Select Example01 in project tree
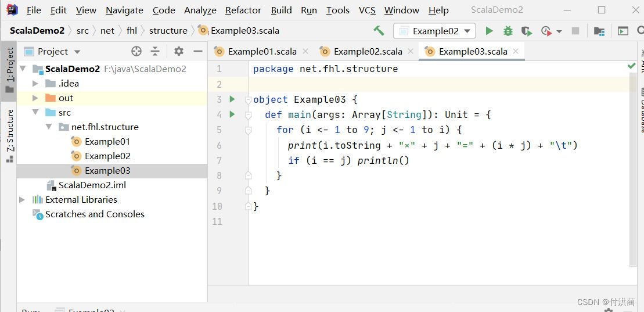This screenshot has width=644, height=312. pyautogui.click(x=107, y=142)
